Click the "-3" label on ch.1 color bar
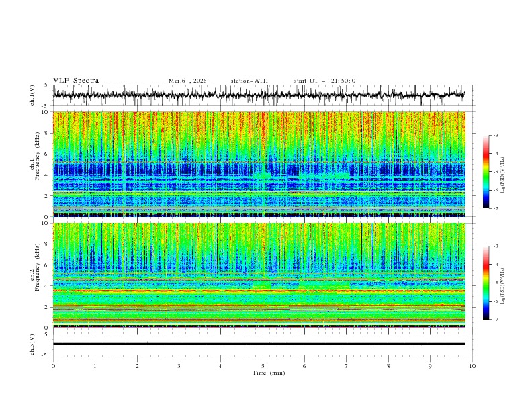This screenshot has height=411, width=532. point(495,135)
